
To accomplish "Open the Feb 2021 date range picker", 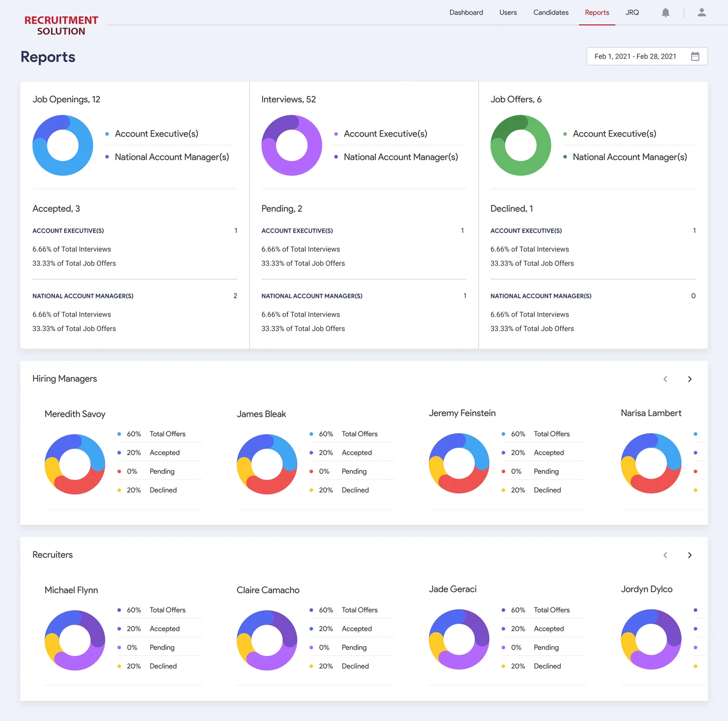I will [647, 56].
